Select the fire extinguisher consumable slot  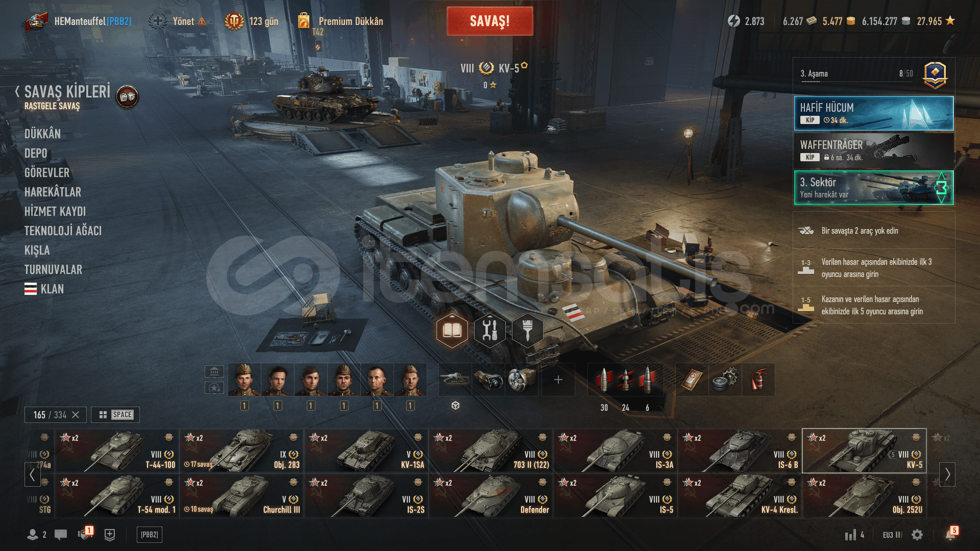(x=758, y=380)
